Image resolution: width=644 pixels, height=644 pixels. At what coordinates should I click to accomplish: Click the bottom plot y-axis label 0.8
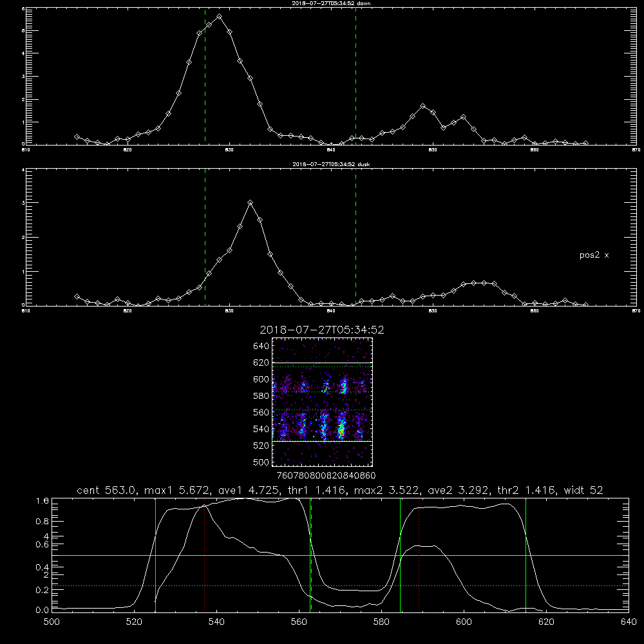coord(43,522)
